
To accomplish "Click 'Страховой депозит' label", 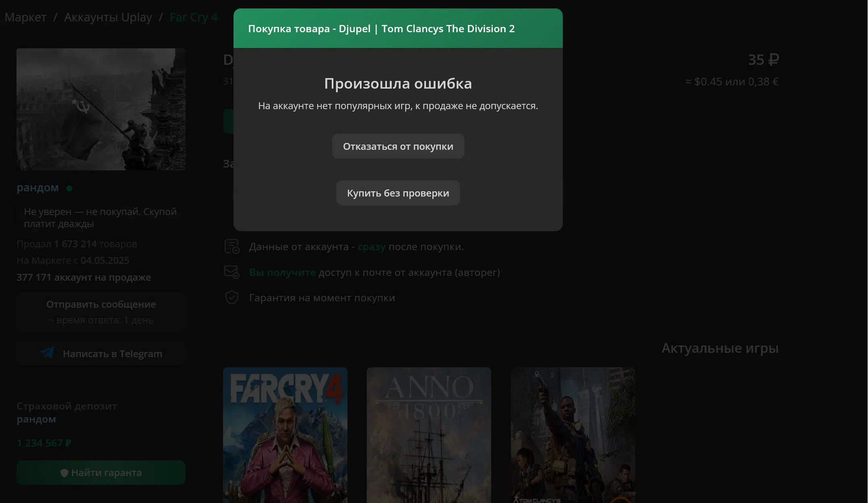I will 67,406.
